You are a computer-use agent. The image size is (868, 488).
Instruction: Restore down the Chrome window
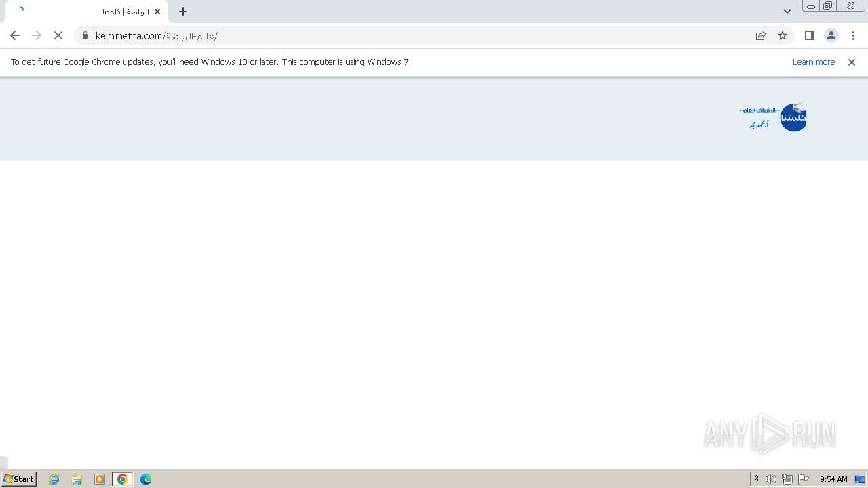(828, 6)
